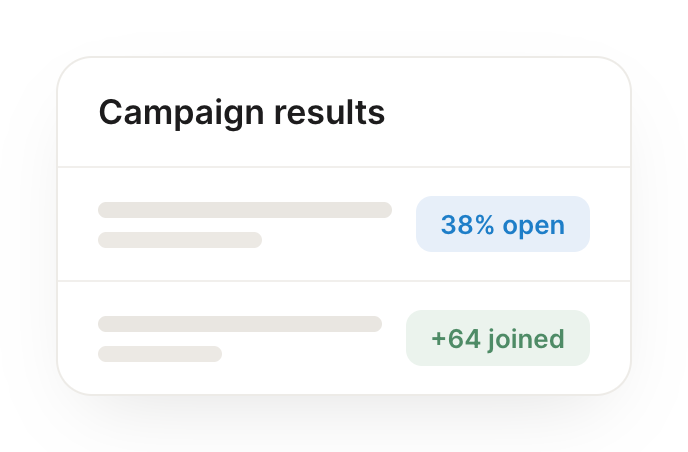
Task: Click the empty header area right of the title
Action: 508,112
